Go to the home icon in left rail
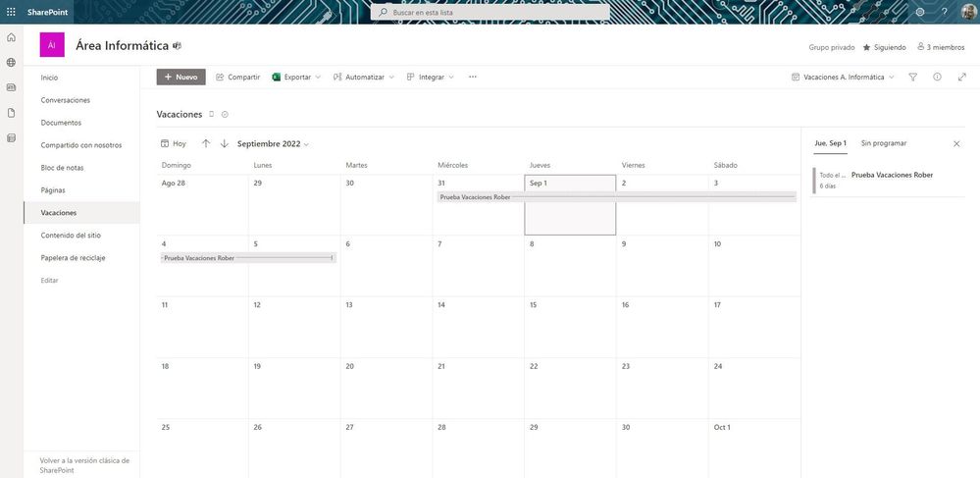 click(11, 37)
